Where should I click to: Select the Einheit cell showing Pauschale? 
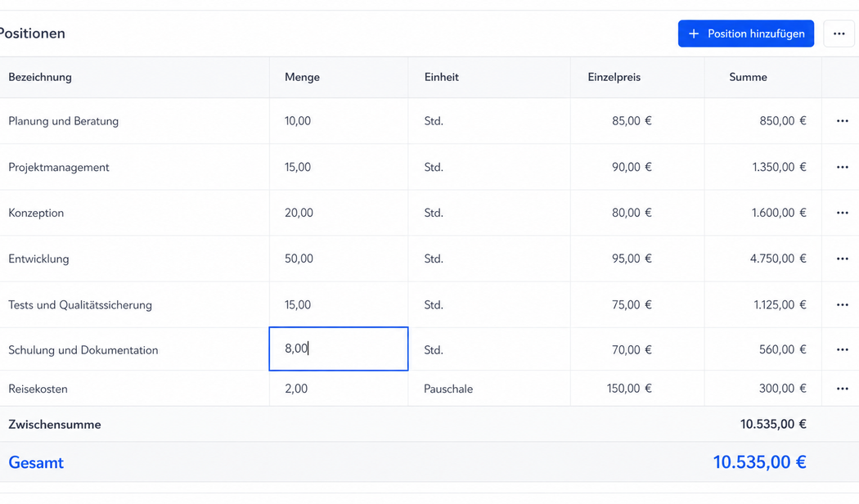(x=489, y=389)
